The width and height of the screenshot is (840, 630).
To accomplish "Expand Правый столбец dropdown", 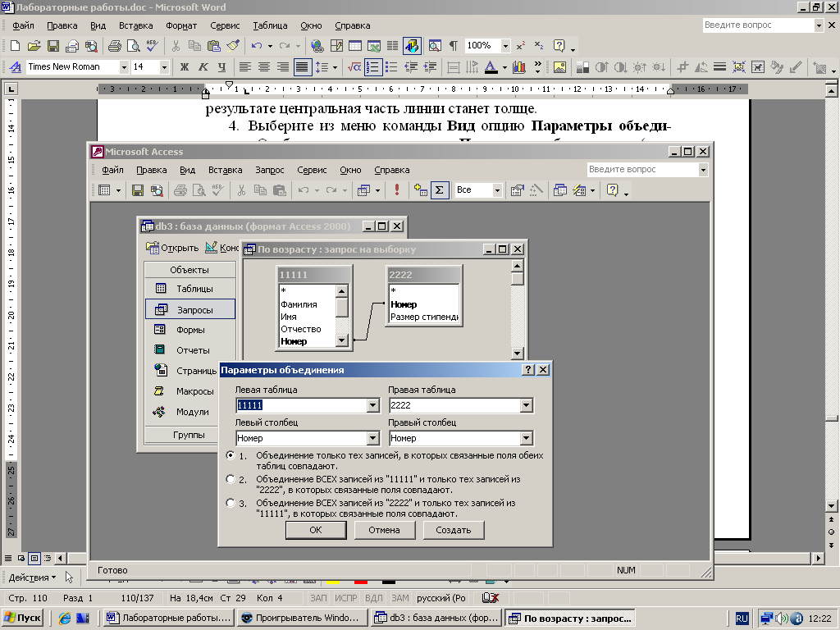I will point(526,438).
